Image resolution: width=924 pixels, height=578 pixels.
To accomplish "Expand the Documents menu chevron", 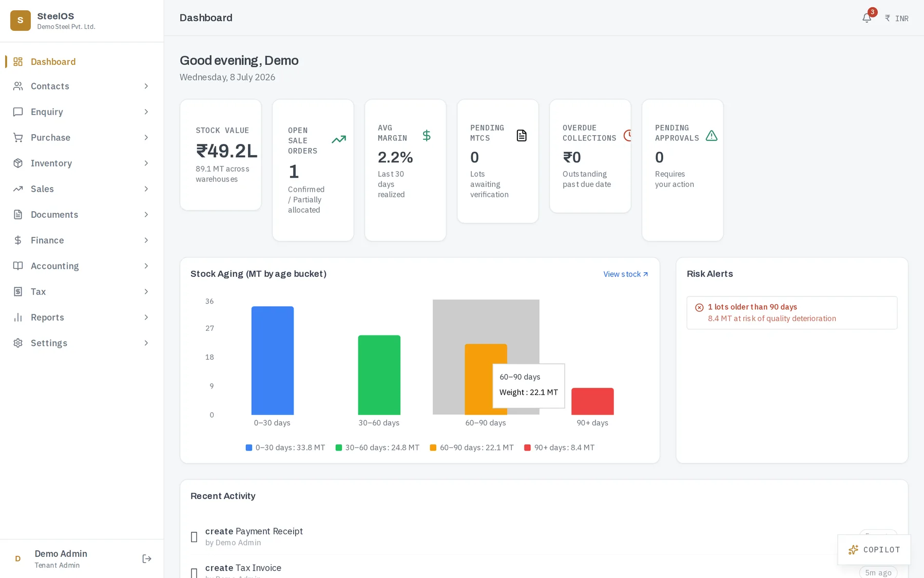I will (146, 215).
